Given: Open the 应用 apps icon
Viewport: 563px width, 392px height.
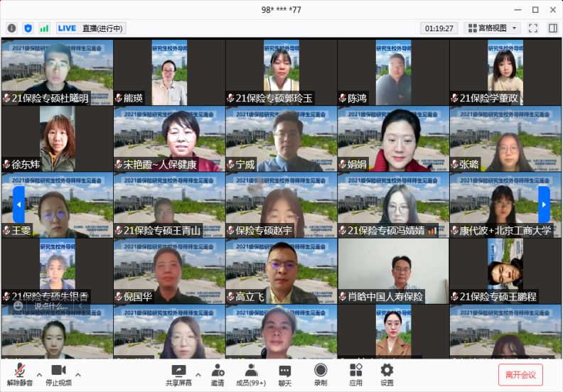Looking at the screenshot, I should point(355,374).
